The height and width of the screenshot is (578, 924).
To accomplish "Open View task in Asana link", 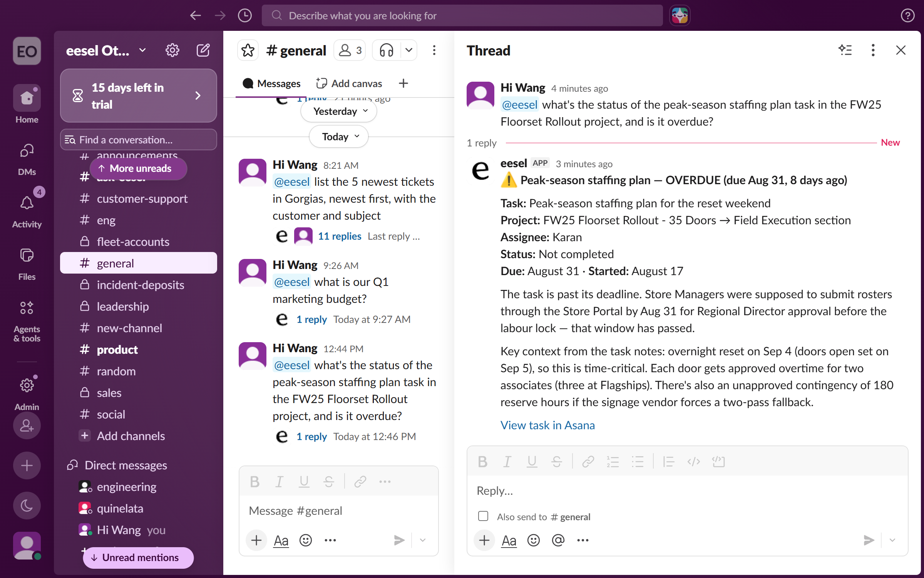I will pos(547,425).
